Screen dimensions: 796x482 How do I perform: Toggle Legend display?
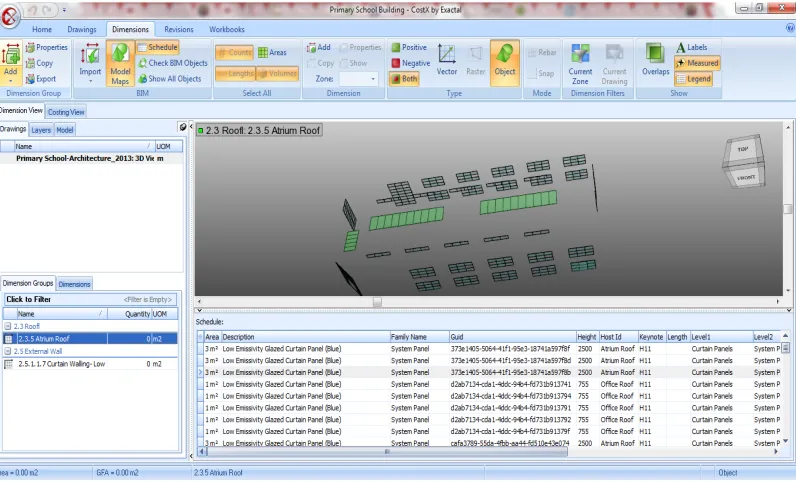pyautogui.click(x=693, y=79)
